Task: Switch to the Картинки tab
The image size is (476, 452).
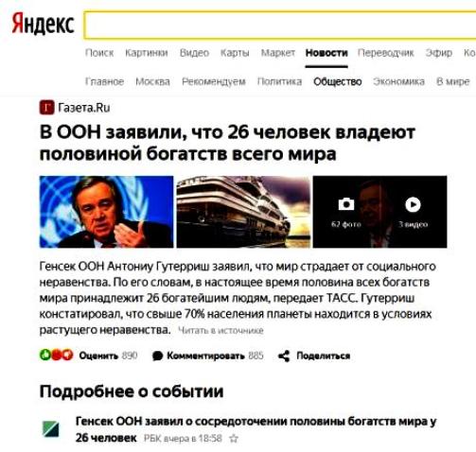Action: pos(147,53)
